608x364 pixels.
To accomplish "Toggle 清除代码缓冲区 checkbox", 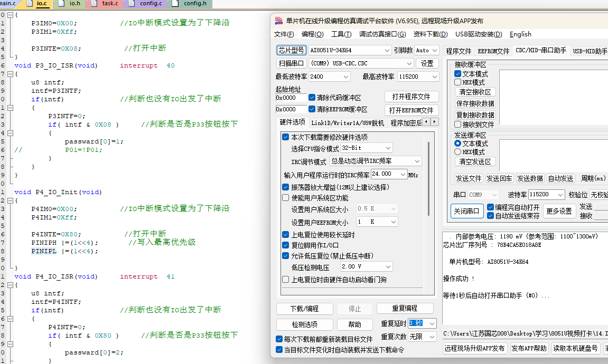I will click(312, 98).
